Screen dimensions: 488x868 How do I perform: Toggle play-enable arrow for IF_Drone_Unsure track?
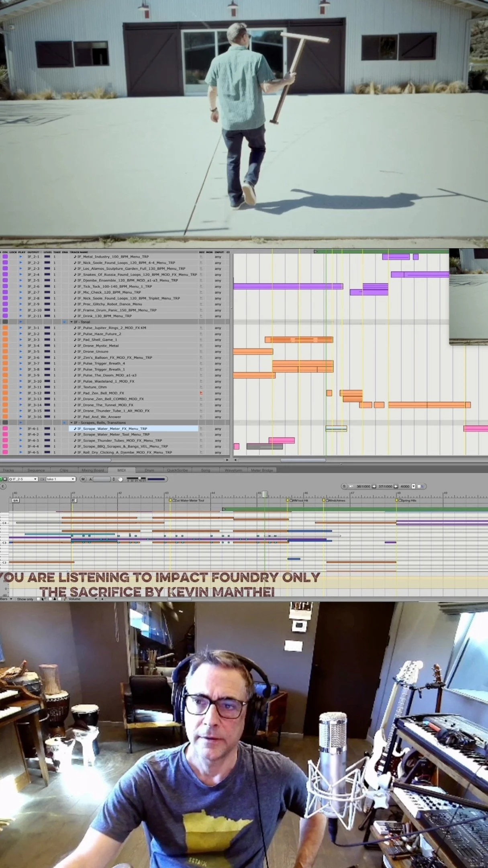(21, 351)
